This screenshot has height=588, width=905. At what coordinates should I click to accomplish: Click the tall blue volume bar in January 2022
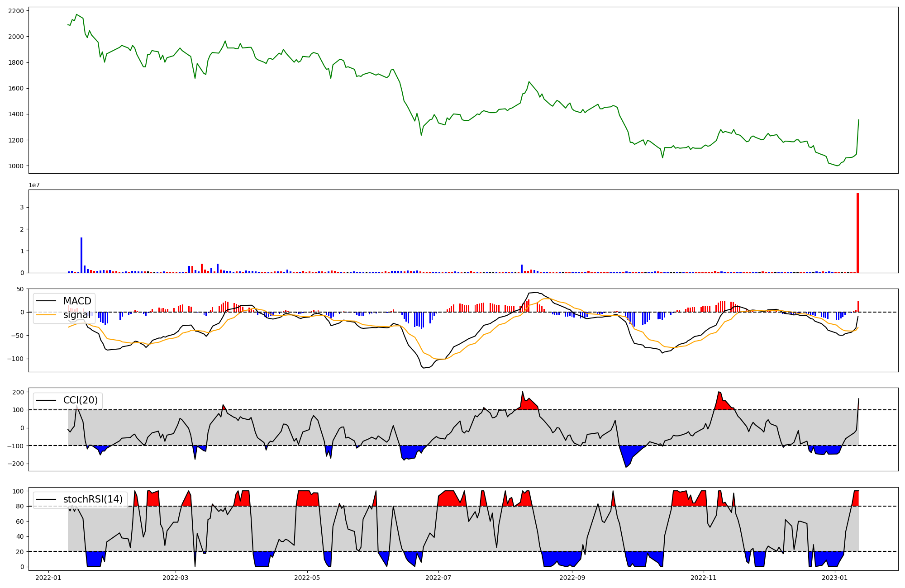click(81, 255)
